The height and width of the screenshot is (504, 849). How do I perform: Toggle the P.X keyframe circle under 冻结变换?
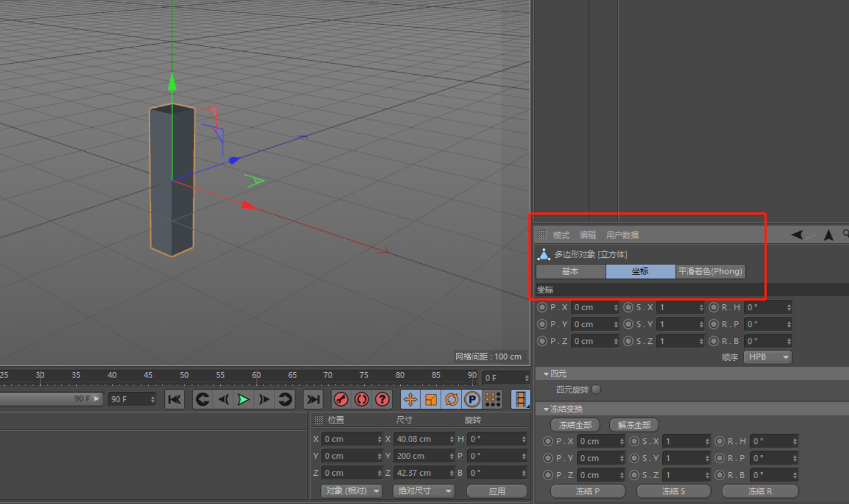click(x=548, y=441)
